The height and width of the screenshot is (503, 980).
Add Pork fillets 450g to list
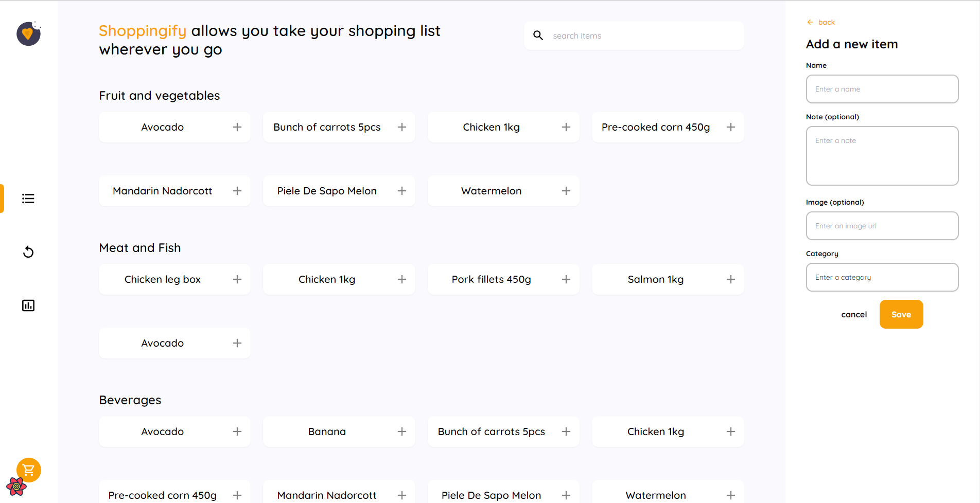pos(566,279)
